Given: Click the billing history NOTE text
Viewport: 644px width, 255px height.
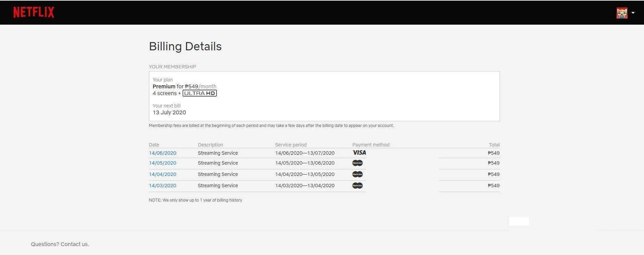Looking at the screenshot, I should coord(195,200).
